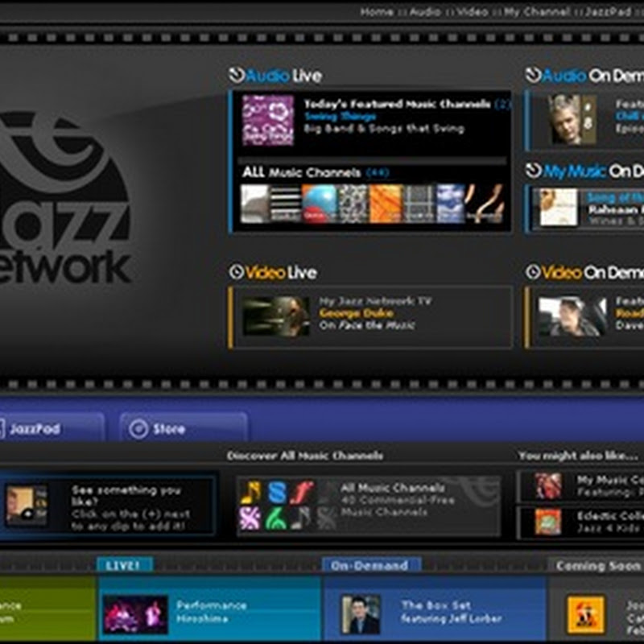Open the blue sphere channel thumbnail
The height and width of the screenshot is (644, 644).
pyautogui.click(x=319, y=204)
